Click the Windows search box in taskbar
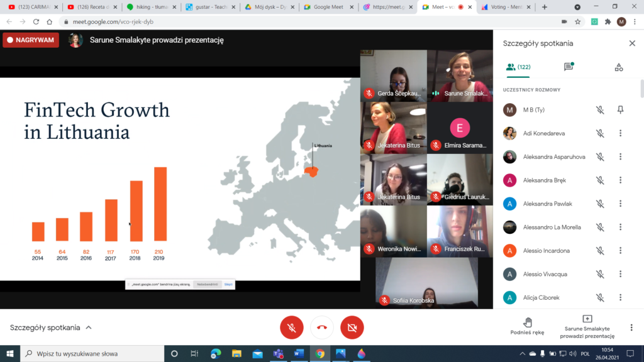The image size is (644, 362). click(91, 353)
